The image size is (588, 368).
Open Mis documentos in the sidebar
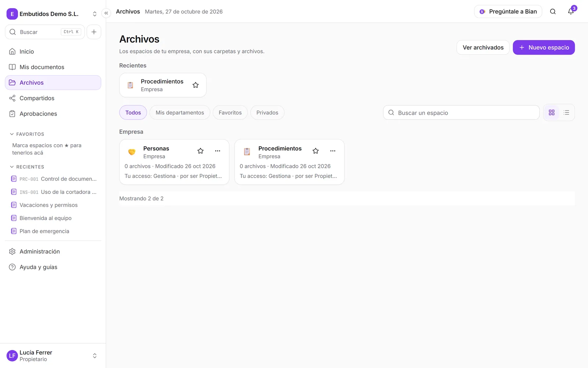click(x=53, y=67)
